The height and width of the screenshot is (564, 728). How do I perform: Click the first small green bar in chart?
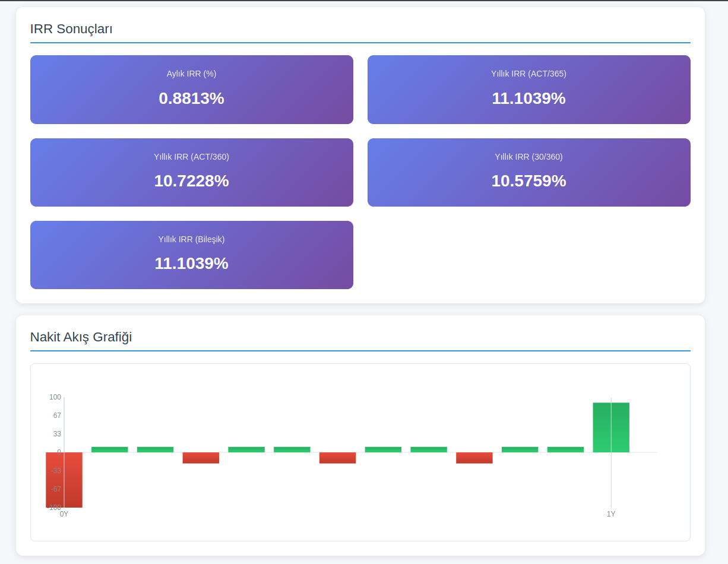[x=110, y=449]
